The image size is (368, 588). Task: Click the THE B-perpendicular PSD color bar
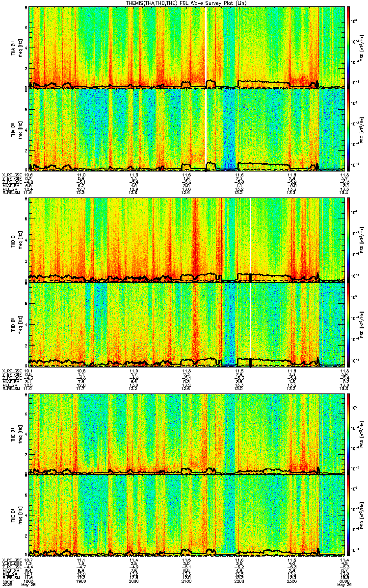tap(349, 434)
